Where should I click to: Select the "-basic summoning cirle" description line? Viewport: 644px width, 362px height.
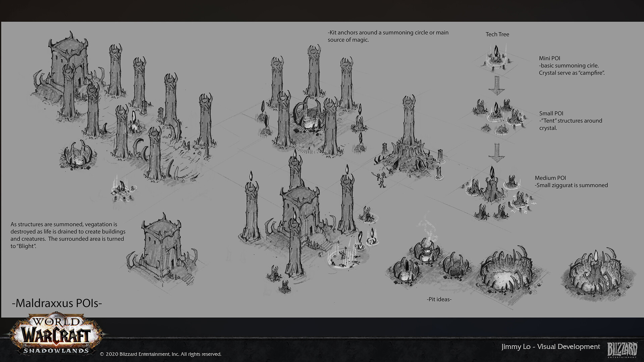(569, 65)
